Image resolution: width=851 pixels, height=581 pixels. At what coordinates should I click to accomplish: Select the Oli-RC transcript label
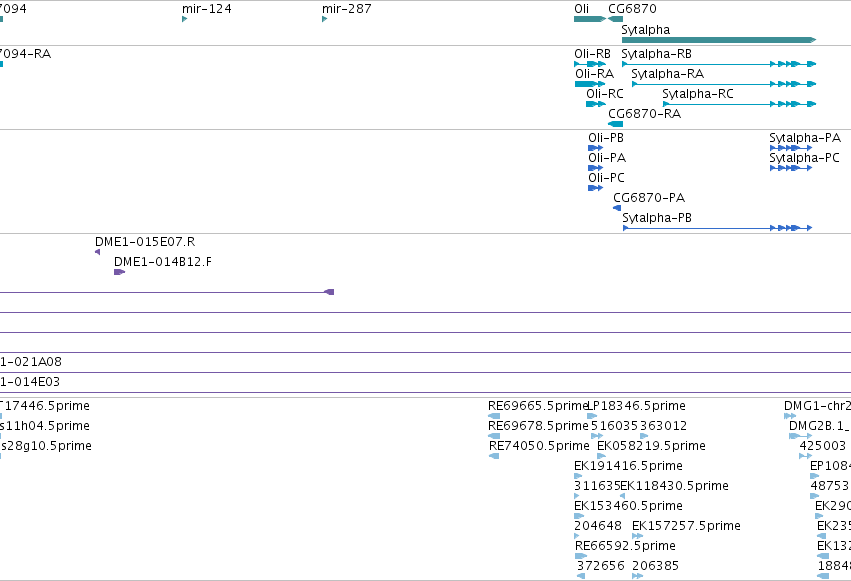(605, 94)
